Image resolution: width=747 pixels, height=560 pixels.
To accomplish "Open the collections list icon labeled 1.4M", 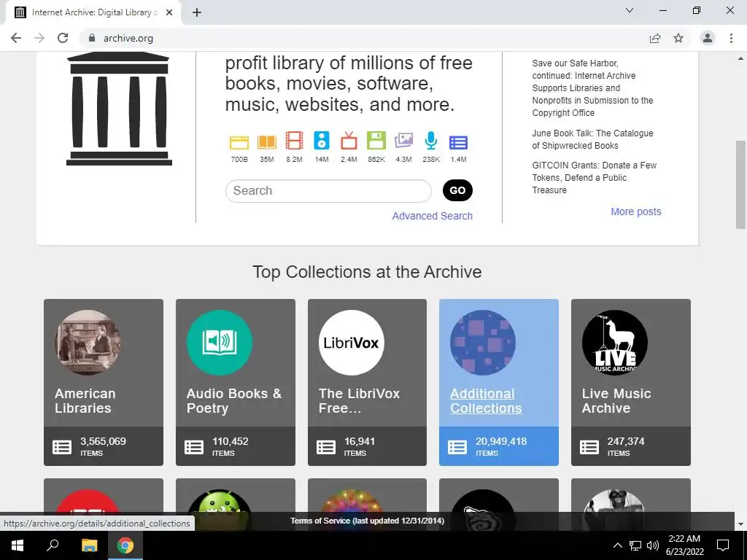I will pyautogui.click(x=458, y=142).
